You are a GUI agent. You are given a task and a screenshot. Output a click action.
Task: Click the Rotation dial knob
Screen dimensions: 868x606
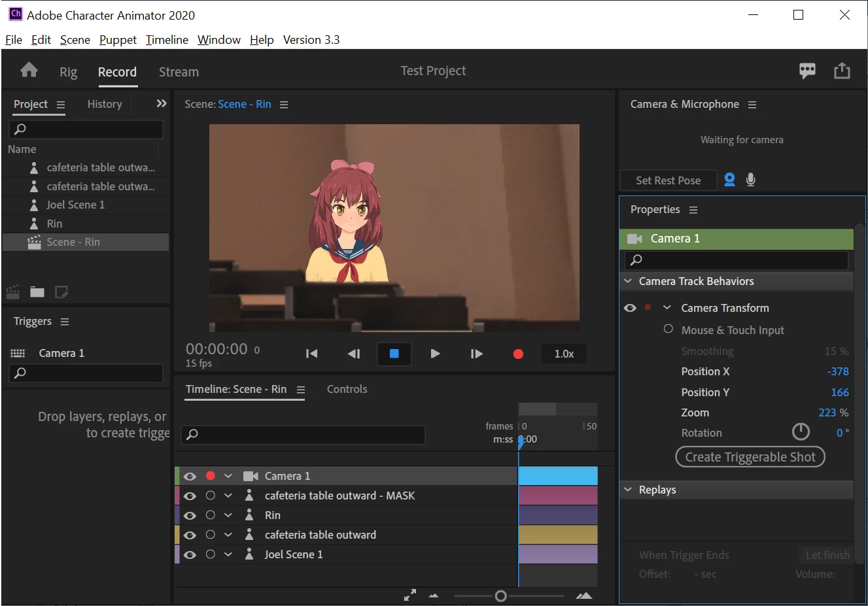pos(801,431)
